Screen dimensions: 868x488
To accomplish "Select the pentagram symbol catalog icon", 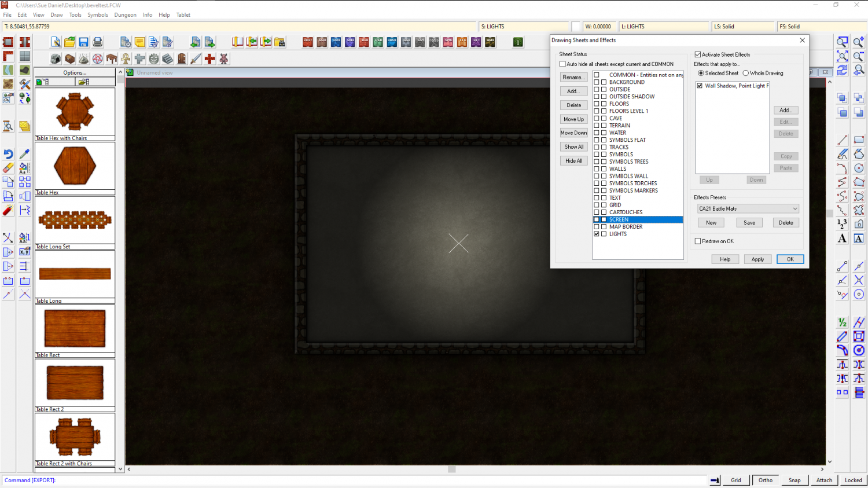I will tap(98, 58).
